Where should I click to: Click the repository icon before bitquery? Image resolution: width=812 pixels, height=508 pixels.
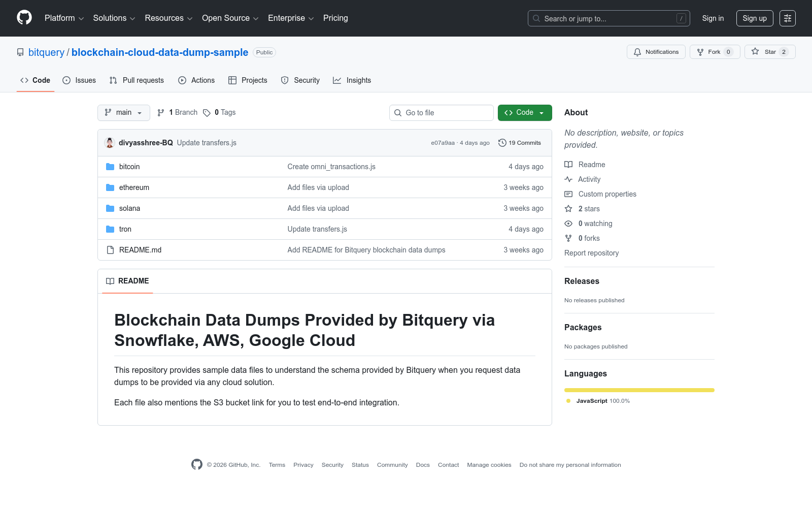pos(20,52)
